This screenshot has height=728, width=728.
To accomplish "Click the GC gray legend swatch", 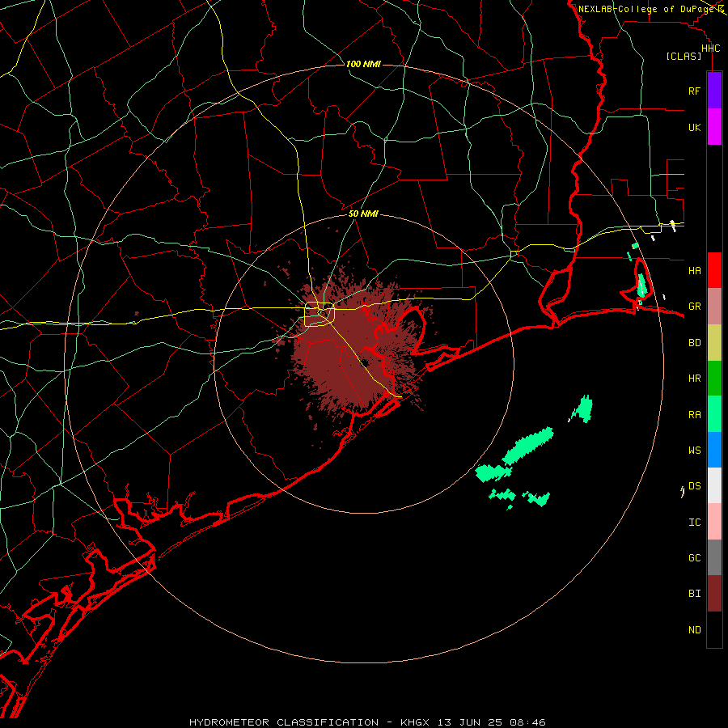I will point(714,557).
